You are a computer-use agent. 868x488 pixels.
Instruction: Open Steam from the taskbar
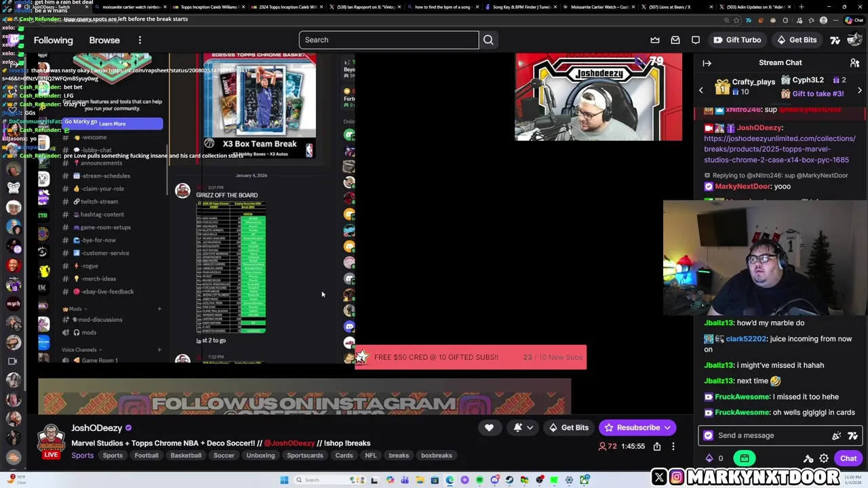pyautogui.click(x=509, y=480)
